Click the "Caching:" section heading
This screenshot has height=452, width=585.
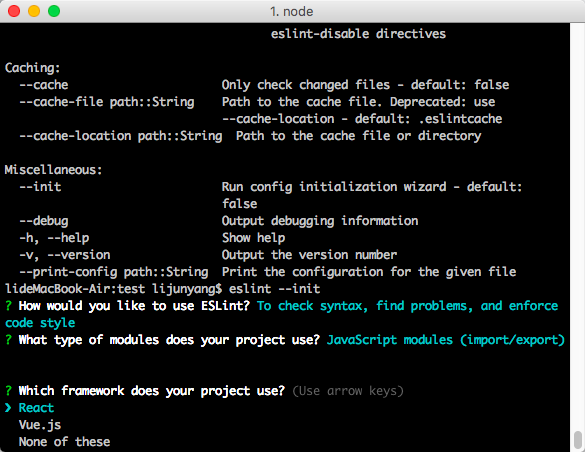tap(32, 68)
